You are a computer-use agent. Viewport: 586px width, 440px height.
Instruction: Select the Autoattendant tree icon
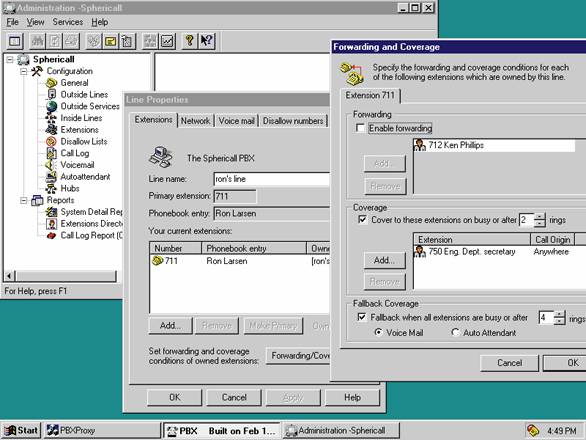[51, 177]
